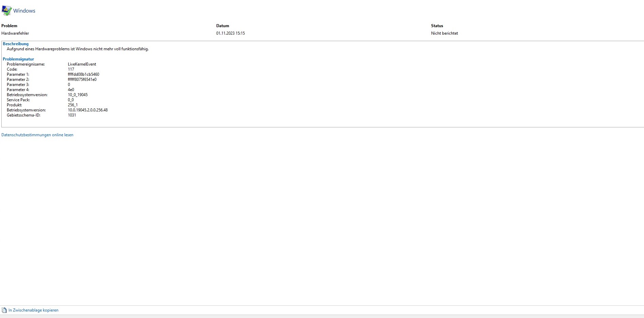The height and width of the screenshot is (318, 644).
Task: Select Produkt value '256_1'
Action: [x=73, y=105]
